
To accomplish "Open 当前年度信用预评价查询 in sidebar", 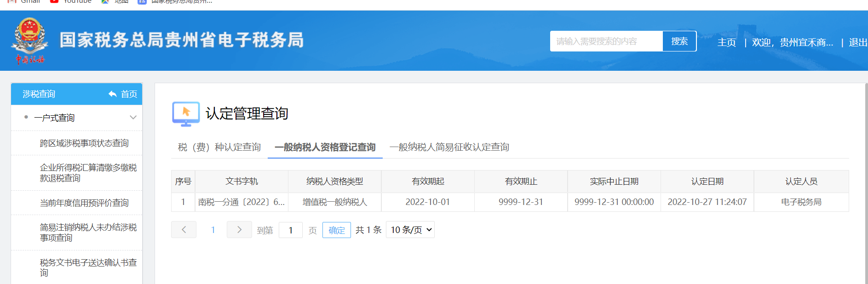I will click(84, 203).
